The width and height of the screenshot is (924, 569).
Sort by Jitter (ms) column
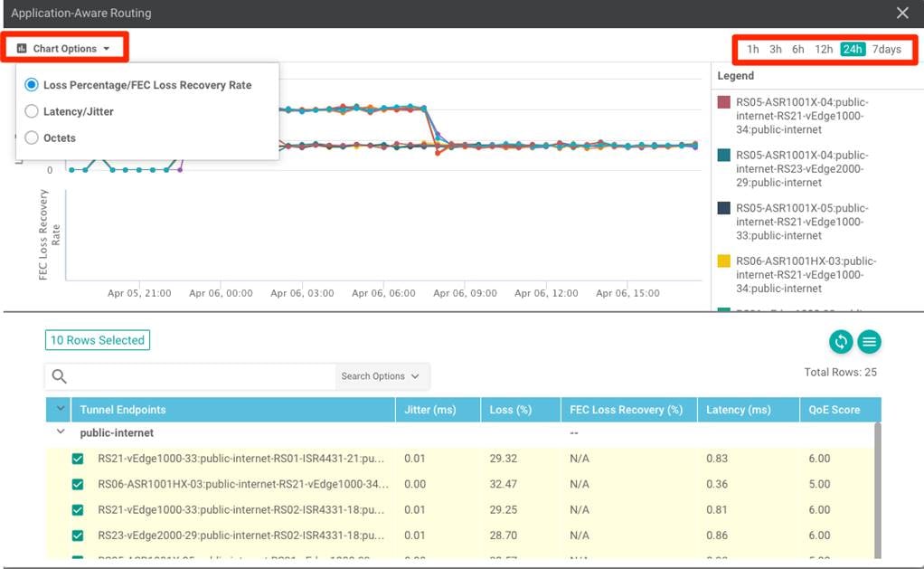pyautogui.click(x=430, y=410)
